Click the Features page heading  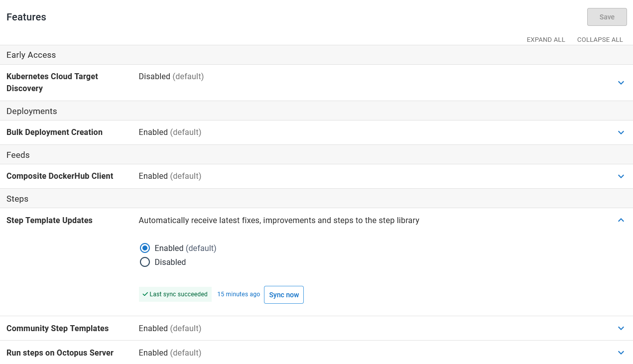26,17
